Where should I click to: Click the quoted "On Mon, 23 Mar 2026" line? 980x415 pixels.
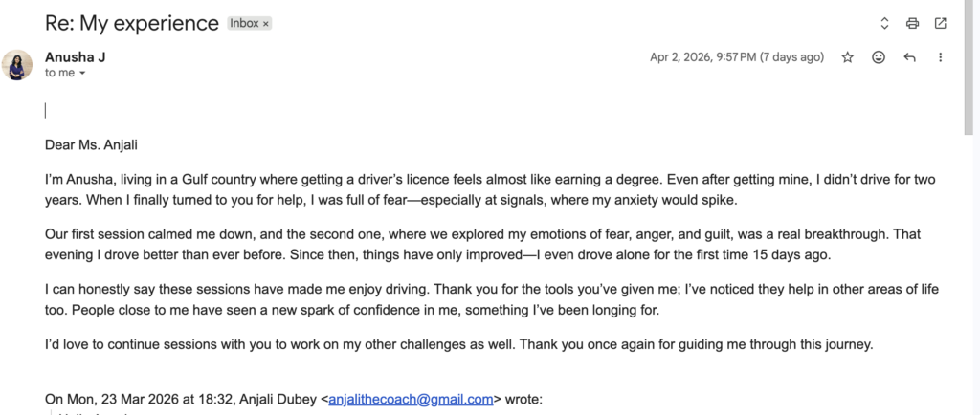coord(182,400)
